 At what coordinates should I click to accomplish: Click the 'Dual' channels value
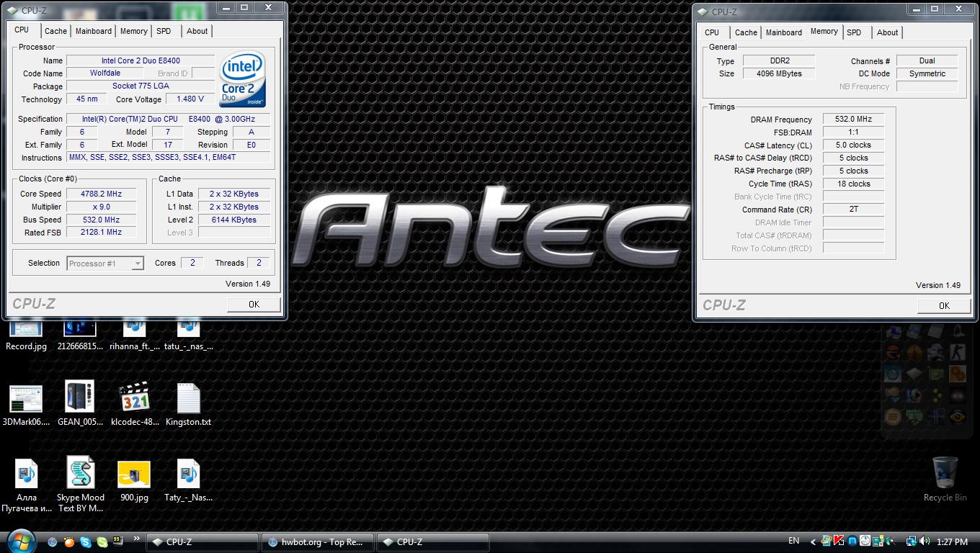coord(927,61)
